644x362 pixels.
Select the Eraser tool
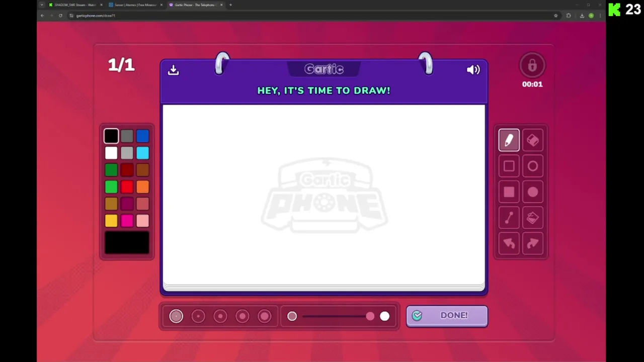point(533,140)
